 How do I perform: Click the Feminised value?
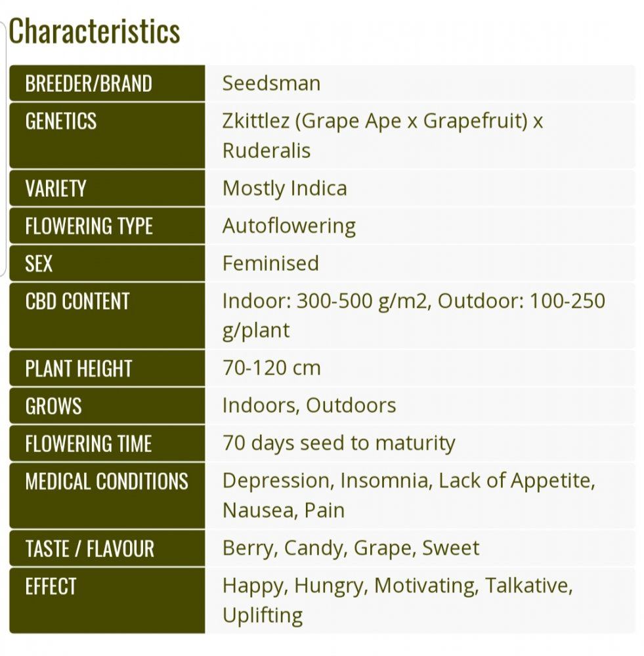(x=270, y=264)
